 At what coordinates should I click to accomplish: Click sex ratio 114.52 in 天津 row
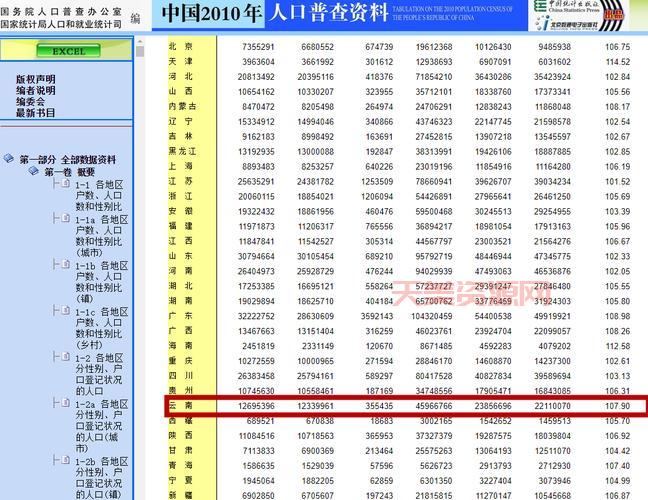(x=617, y=62)
